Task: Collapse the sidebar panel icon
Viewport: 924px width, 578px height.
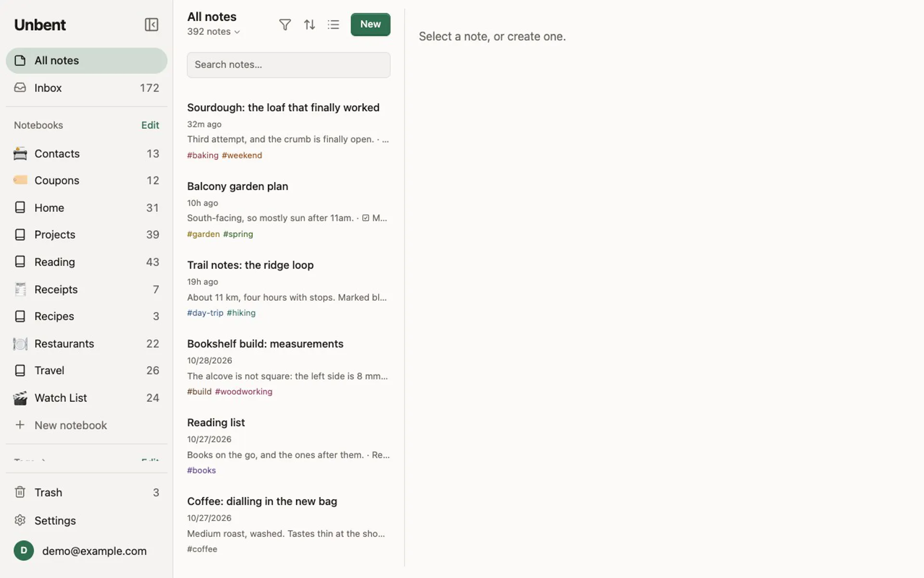Action: [x=151, y=25]
